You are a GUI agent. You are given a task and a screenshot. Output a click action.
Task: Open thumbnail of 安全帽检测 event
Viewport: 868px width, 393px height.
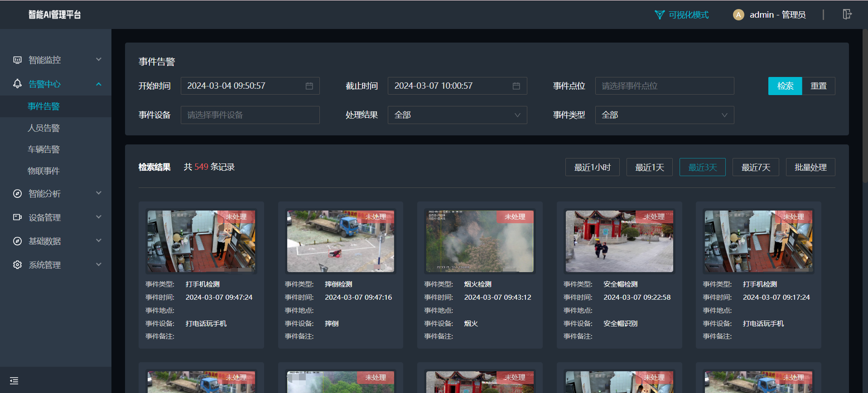coord(619,241)
